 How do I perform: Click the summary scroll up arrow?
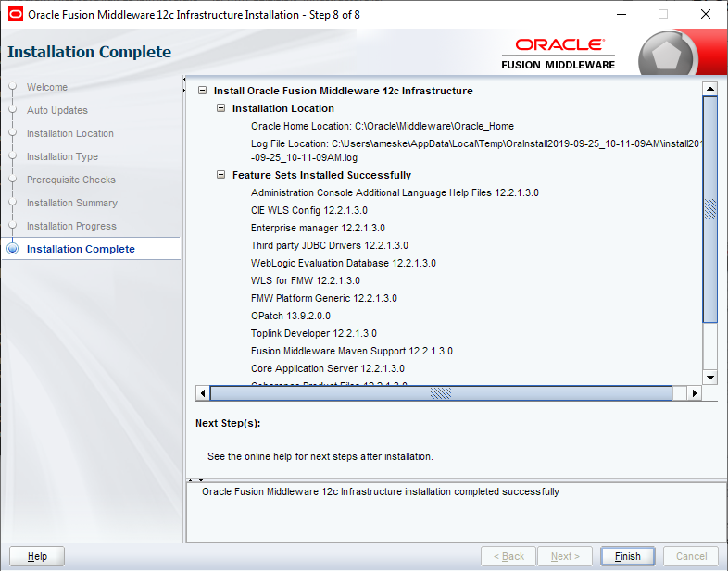point(709,89)
